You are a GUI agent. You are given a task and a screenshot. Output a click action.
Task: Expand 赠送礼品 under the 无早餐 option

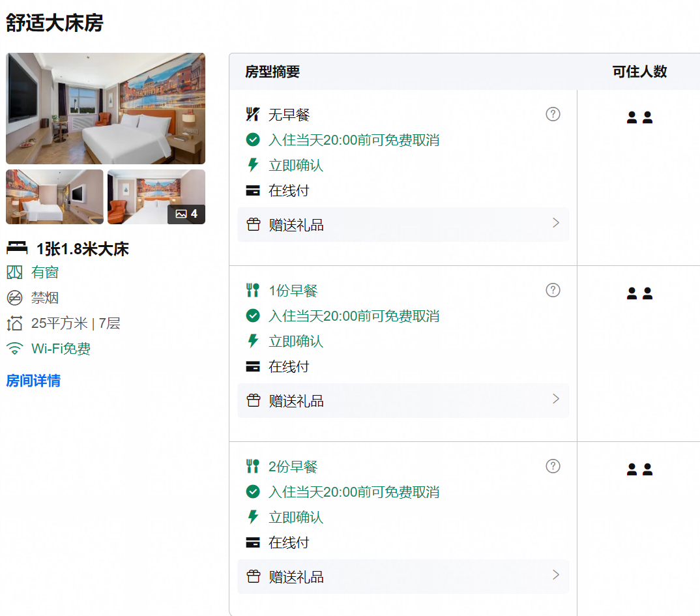(x=403, y=224)
